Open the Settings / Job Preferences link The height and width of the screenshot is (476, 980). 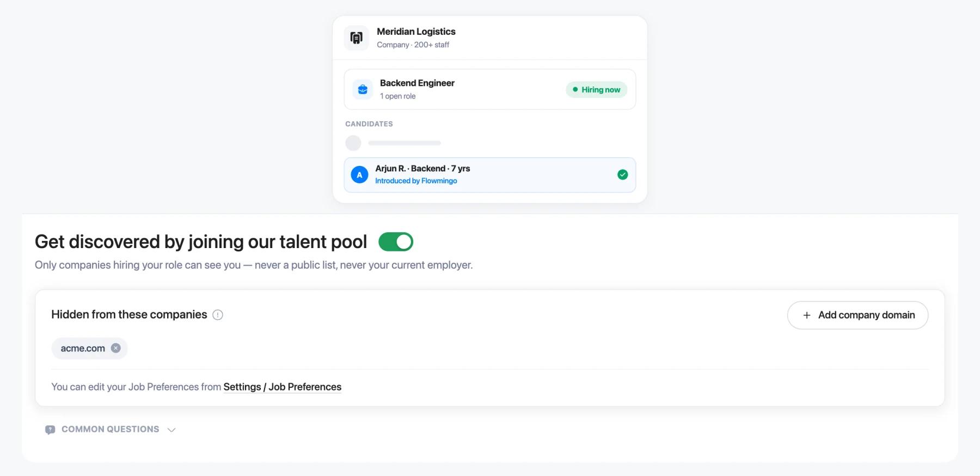[282, 387]
